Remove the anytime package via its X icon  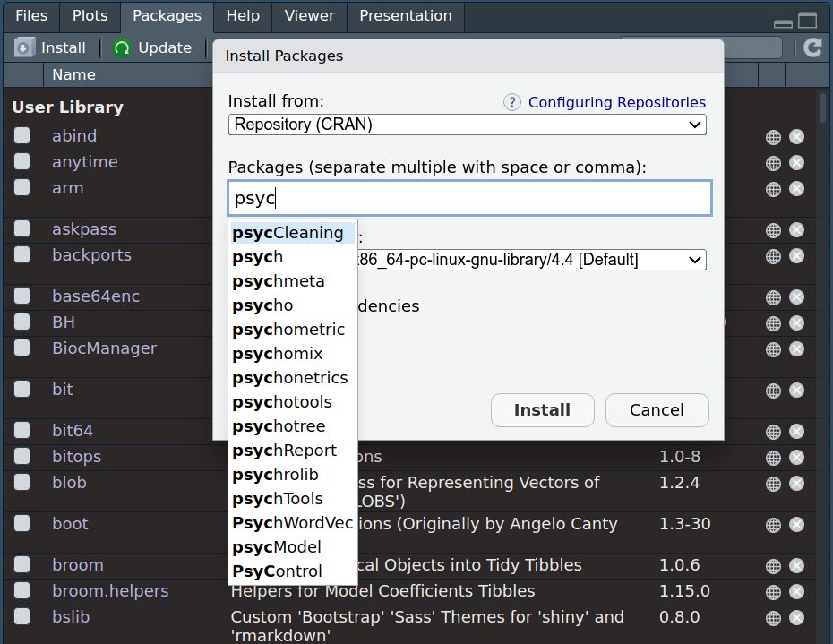point(796,163)
